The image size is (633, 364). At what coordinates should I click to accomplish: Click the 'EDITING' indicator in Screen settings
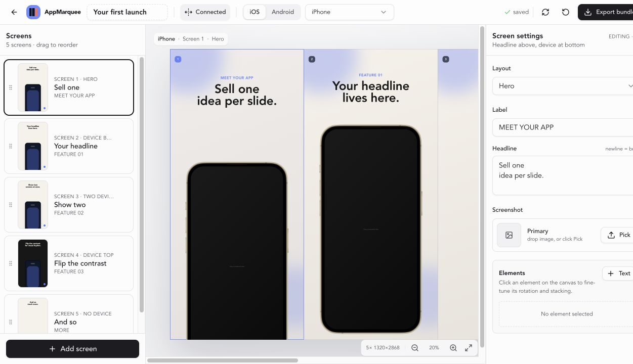[620, 36]
